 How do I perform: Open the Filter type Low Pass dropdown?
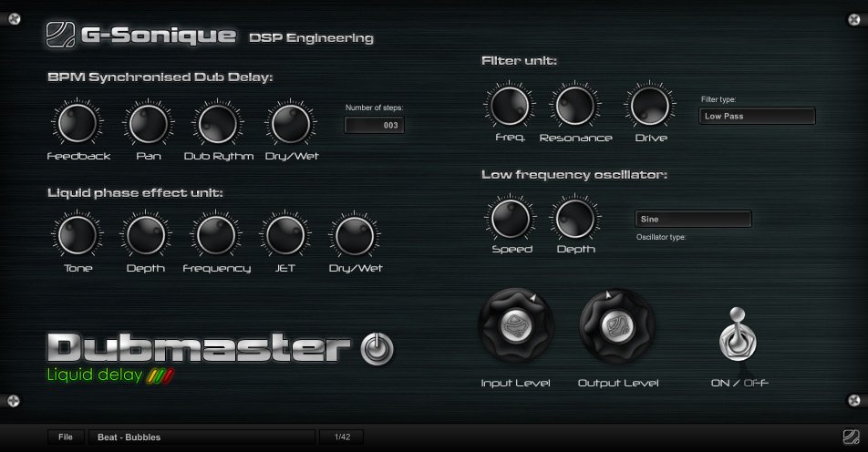click(756, 117)
